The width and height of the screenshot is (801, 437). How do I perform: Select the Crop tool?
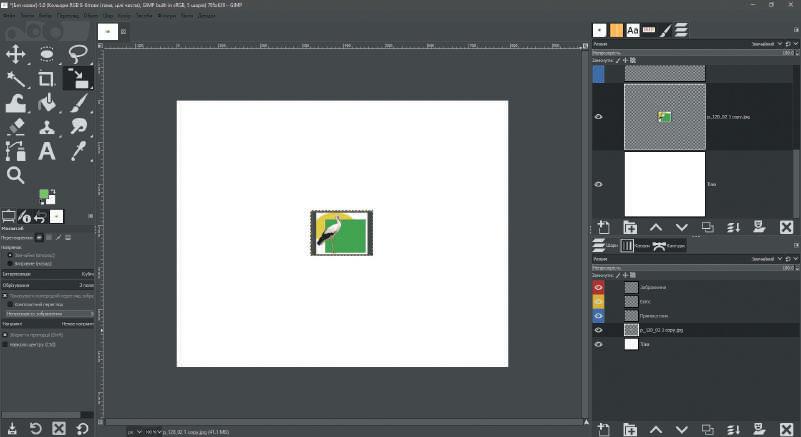coord(46,79)
